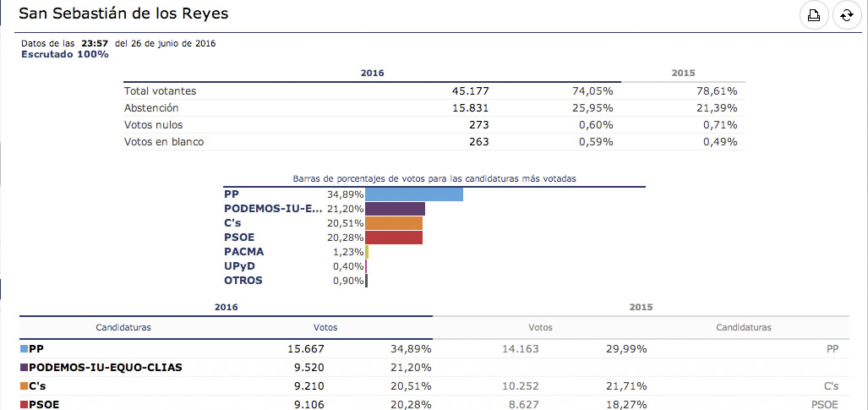Click the refresh icon button
Screen dimensions: 868x410
[846, 15]
